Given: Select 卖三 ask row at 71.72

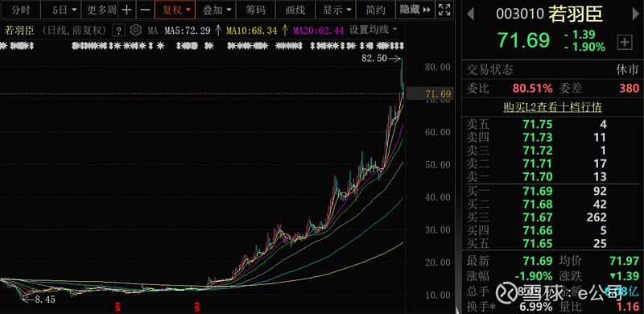Looking at the screenshot, I should tap(552, 151).
